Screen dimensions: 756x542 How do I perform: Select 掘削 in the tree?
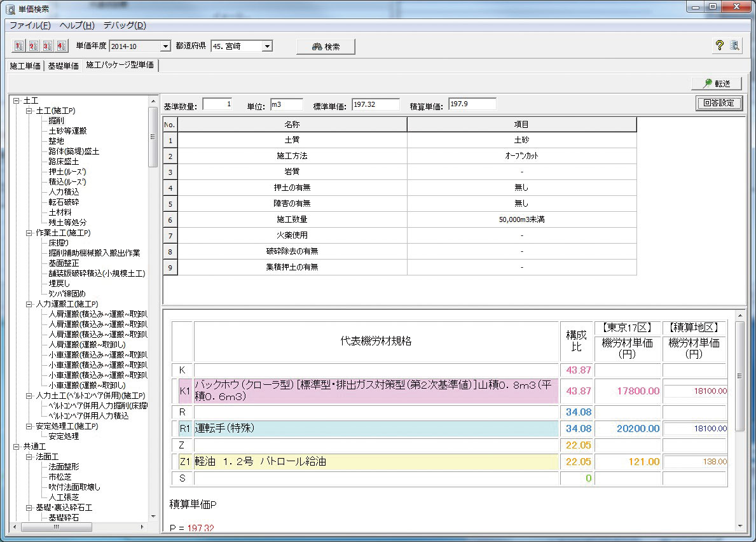(x=57, y=121)
